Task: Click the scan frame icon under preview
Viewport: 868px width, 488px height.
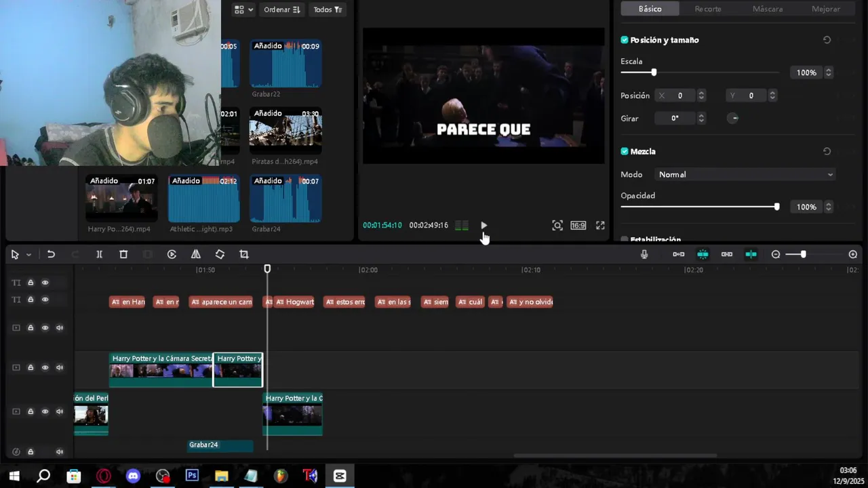Action: [x=557, y=225]
